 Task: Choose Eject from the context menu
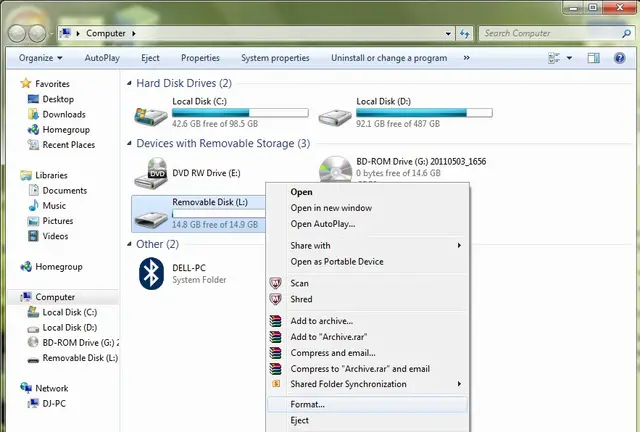pos(367,420)
